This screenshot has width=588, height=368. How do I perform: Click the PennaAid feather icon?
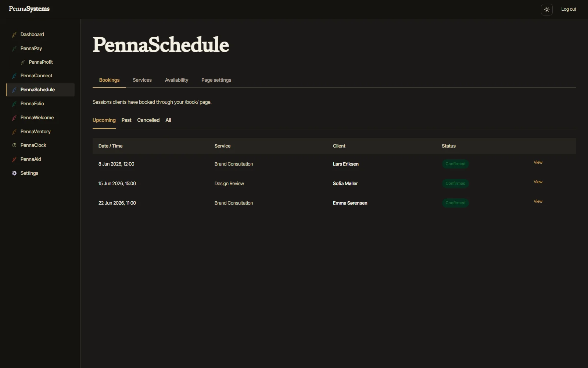pyautogui.click(x=14, y=159)
